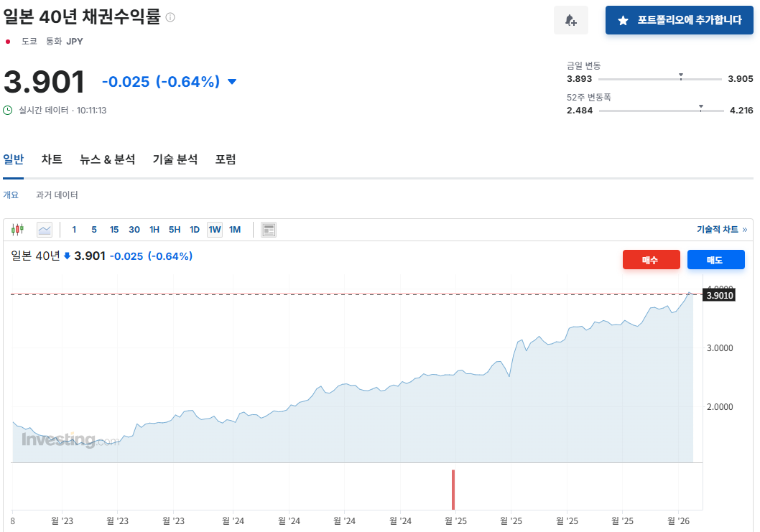Image resolution: width=760 pixels, height=532 pixels.
Task: Enable the 1D timeframe
Action: [x=194, y=229]
